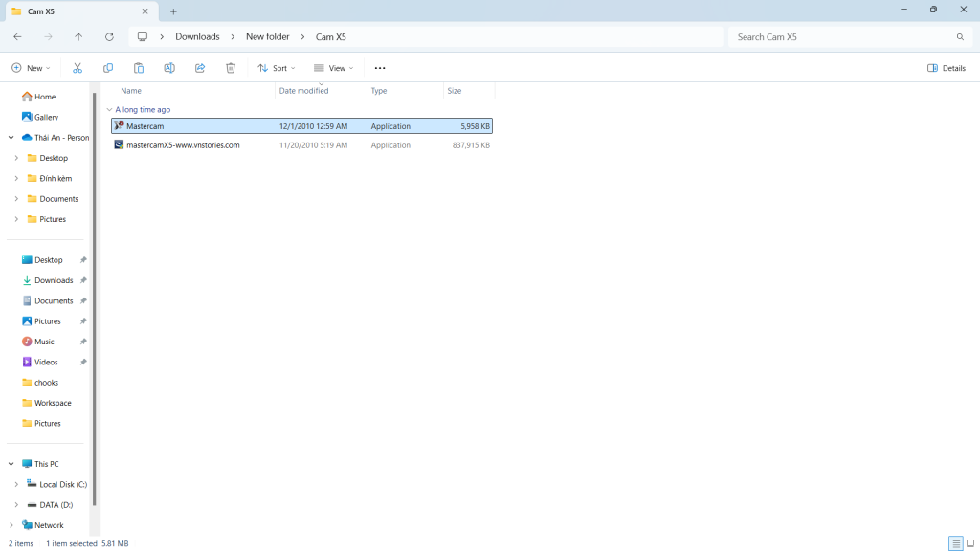Image resolution: width=980 pixels, height=551 pixels.
Task: Click the mastercamX5-www.vnstories.com file icon
Action: (119, 145)
